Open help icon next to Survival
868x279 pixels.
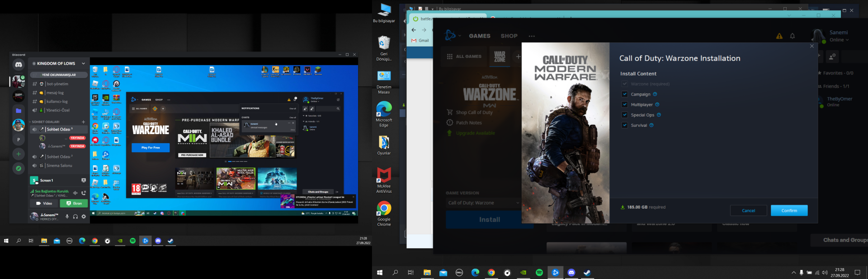(651, 125)
